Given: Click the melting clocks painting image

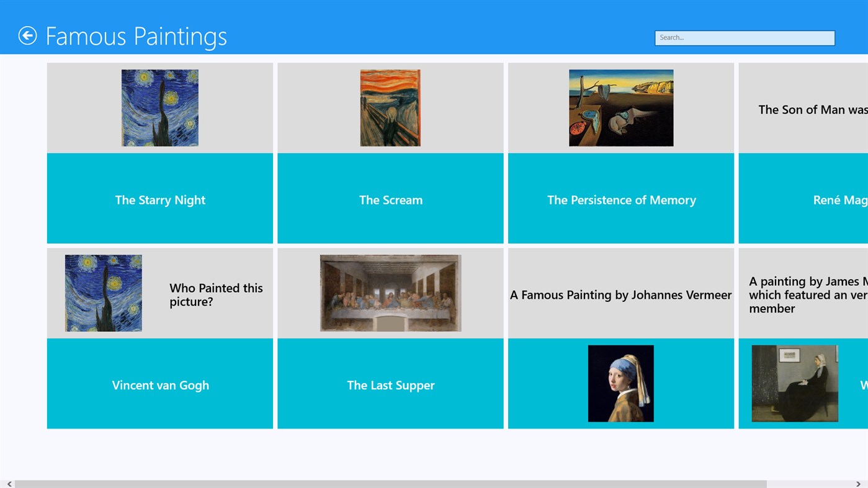Looking at the screenshot, I should (x=621, y=107).
